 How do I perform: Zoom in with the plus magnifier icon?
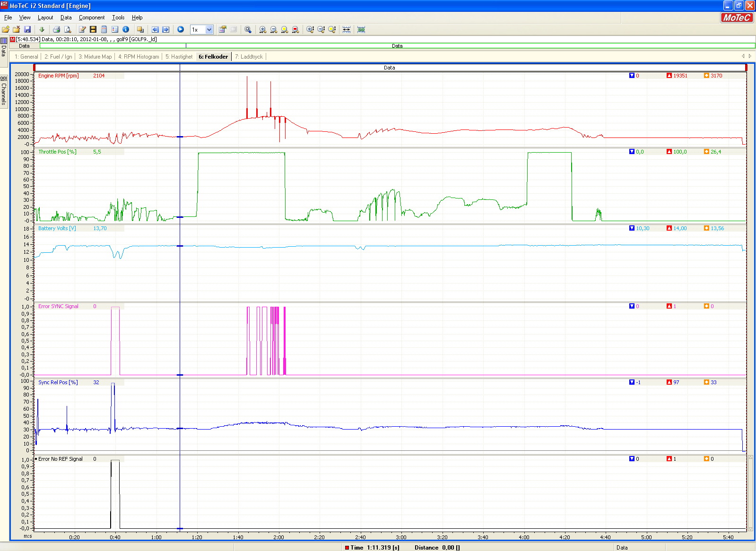point(263,29)
